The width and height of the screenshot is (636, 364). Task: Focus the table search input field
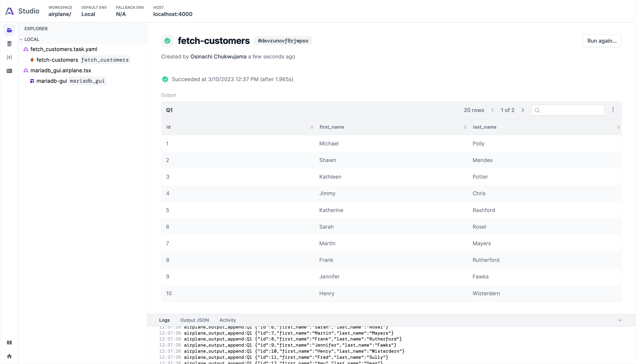568,110
